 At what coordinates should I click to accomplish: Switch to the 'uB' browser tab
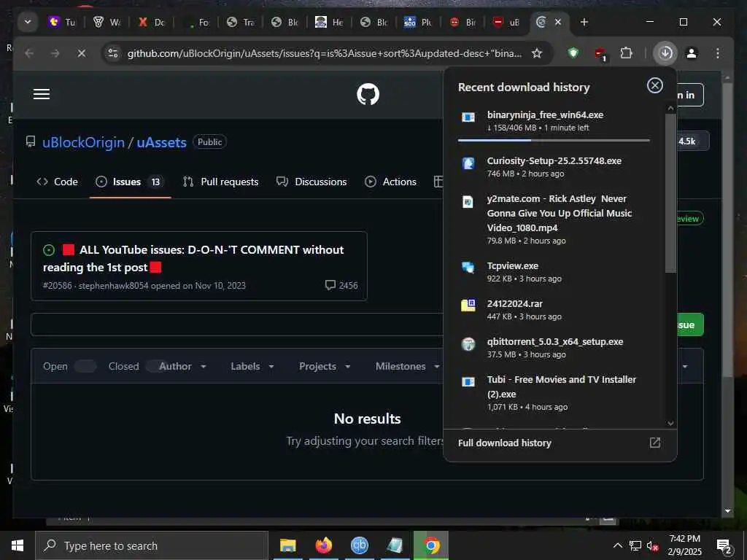point(506,22)
